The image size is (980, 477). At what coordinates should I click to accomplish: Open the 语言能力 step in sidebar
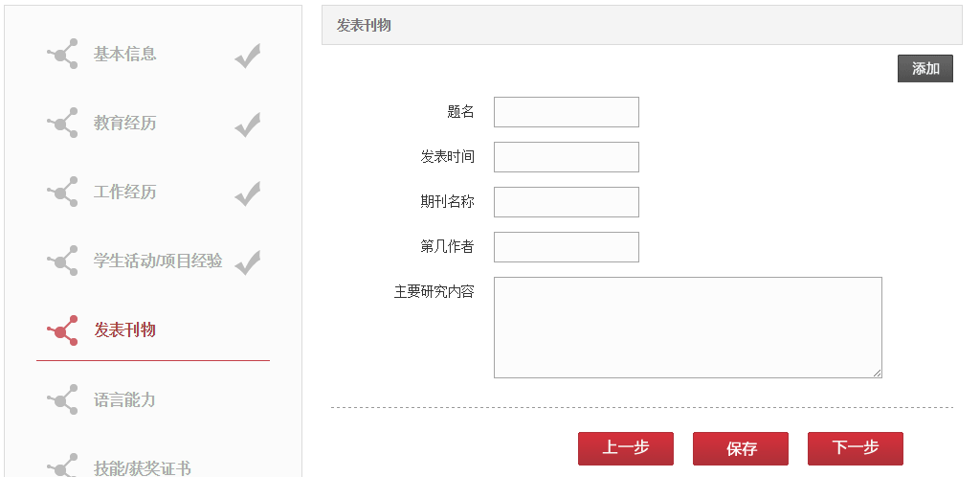(124, 399)
